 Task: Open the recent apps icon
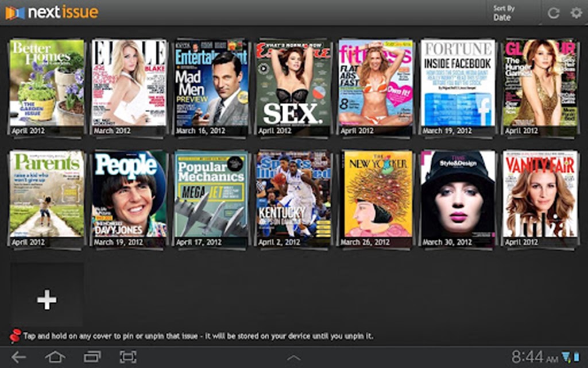[x=92, y=357]
